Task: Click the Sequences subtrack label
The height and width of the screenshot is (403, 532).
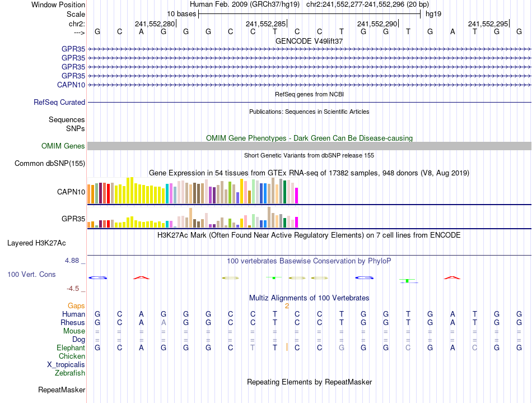Action: [67, 119]
